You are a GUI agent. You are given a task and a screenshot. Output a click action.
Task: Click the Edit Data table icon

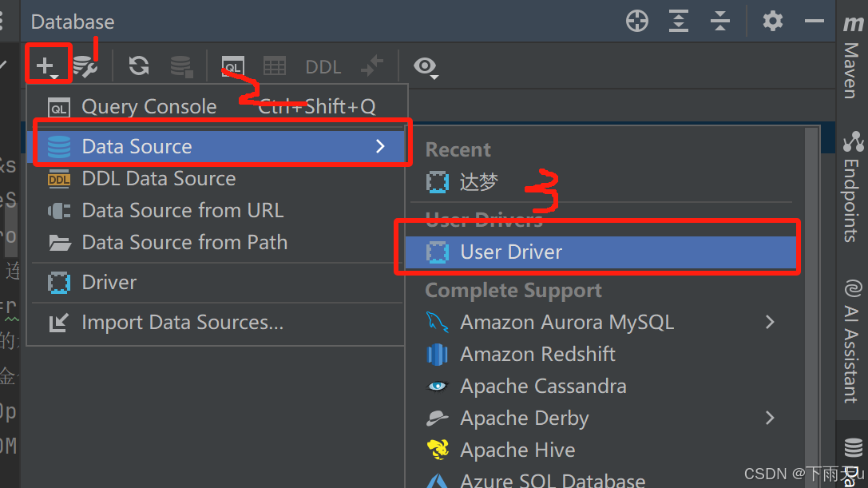coord(275,66)
